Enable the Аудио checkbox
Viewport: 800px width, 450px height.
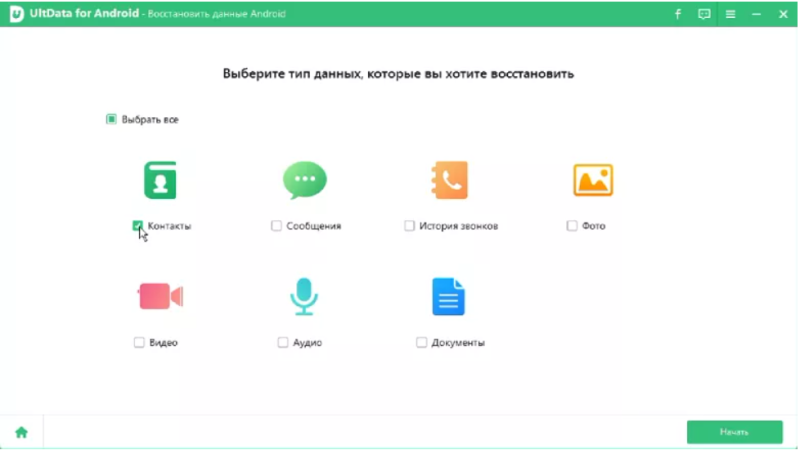tap(283, 342)
